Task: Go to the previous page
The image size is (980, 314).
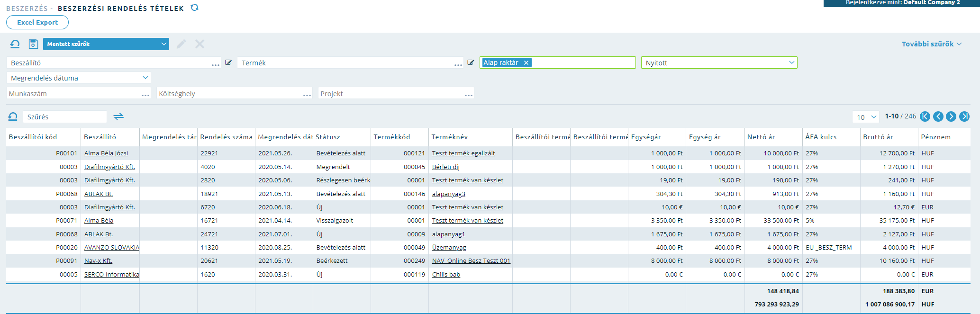Action: 938,117
